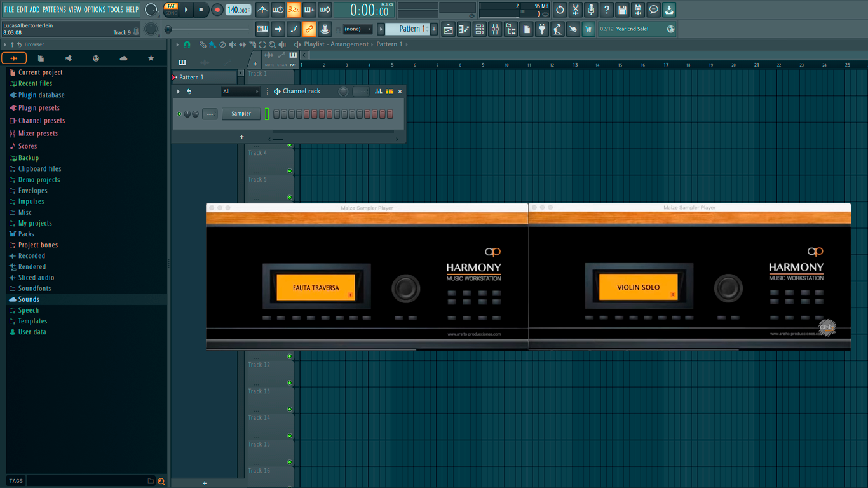The image size is (868, 488).
Task: Open the Browser view toolbar icon
Action: coord(511,29)
